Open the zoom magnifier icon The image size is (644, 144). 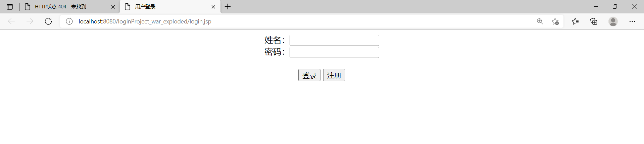tap(540, 21)
